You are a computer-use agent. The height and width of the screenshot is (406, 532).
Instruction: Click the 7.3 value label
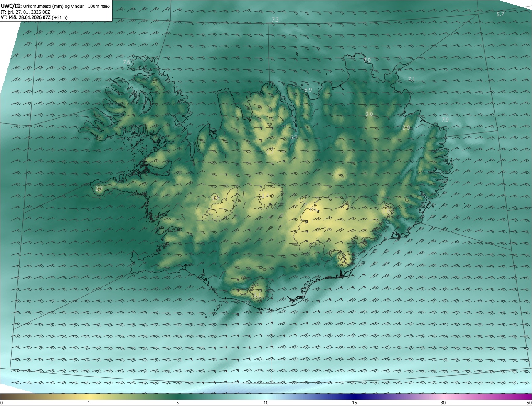[275, 20]
